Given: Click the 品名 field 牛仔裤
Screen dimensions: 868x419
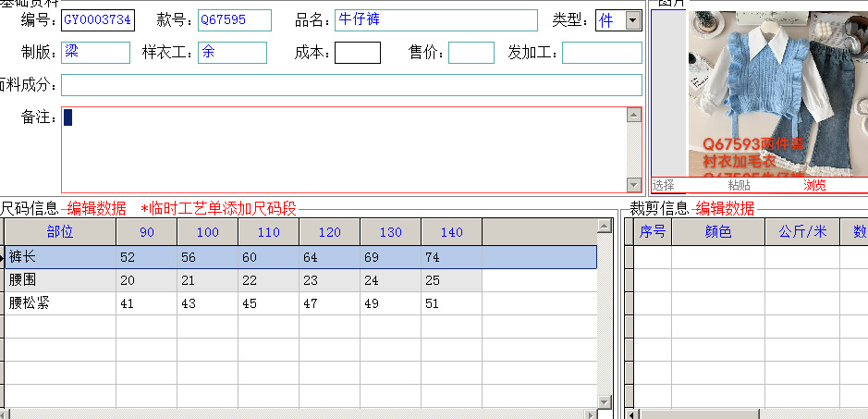Looking at the screenshot, I should pos(436,20).
